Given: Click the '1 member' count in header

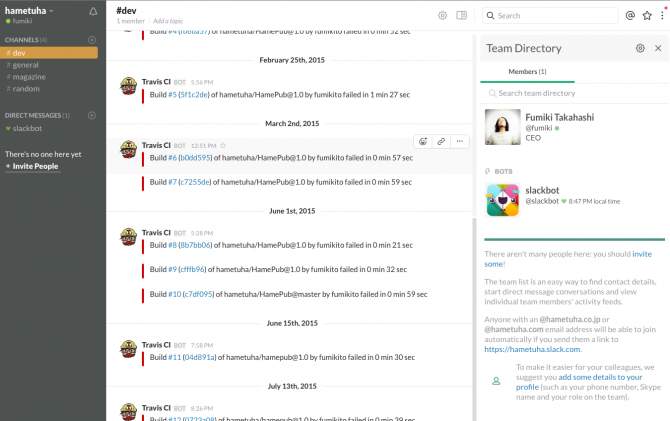Looking at the screenshot, I should (130, 21).
